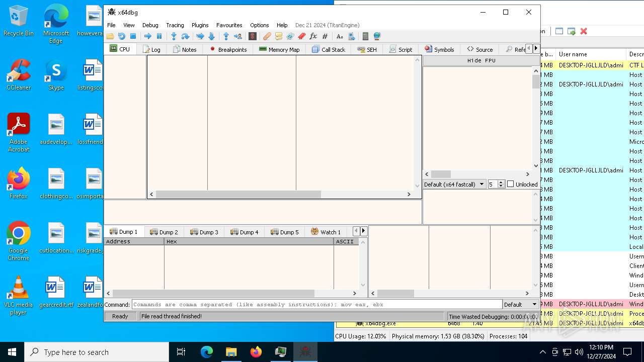Viewport: 644px width, 362px height.
Task: Open the Bookmarks red icon
Action: point(302,36)
